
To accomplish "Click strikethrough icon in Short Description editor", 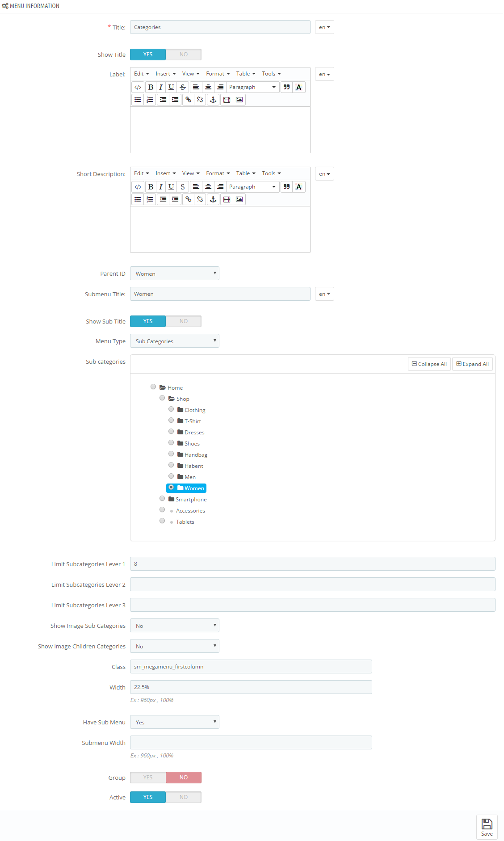I will tap(183, 187).
